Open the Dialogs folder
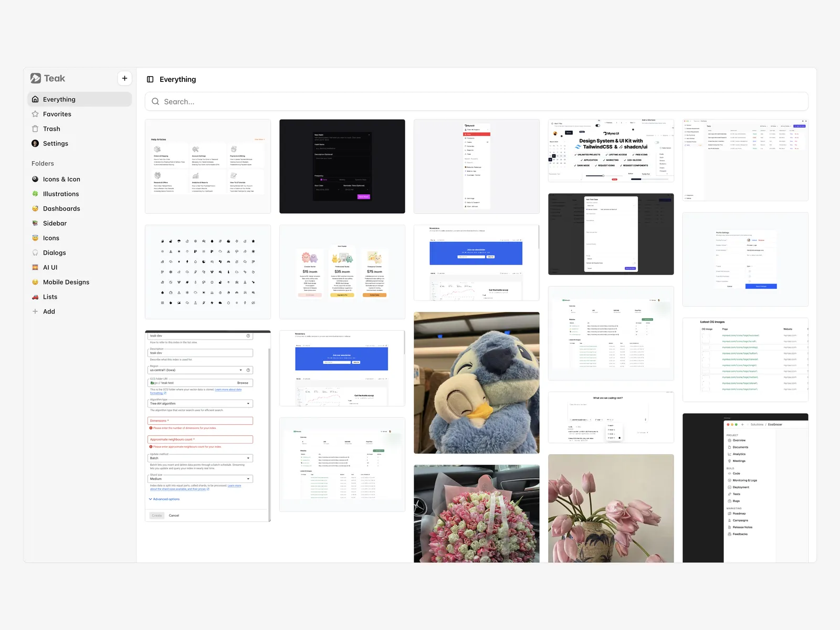840x630 pixels. [x=55, y=253]
